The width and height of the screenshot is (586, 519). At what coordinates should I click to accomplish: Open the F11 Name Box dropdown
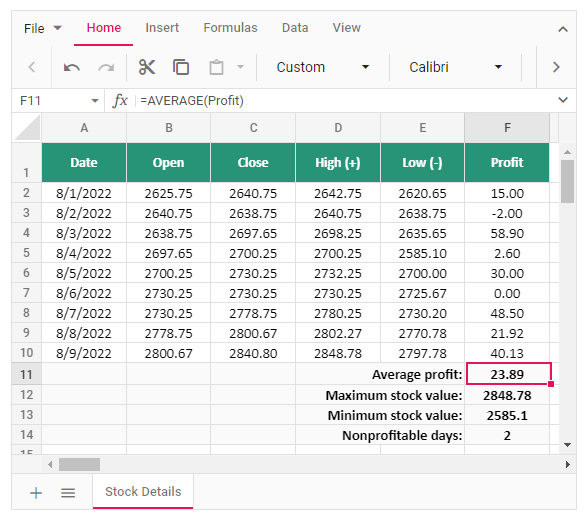(x=95, y=101)
